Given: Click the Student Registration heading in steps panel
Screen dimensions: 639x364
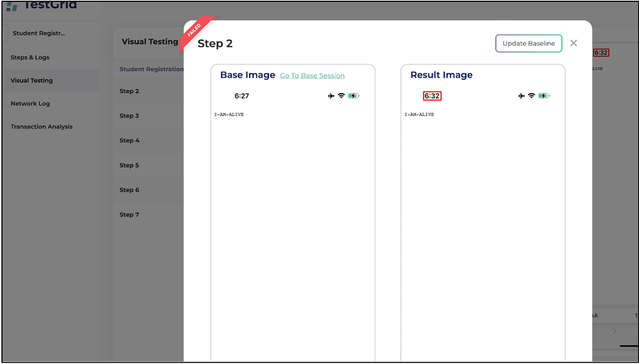Looking at the screenshot, I should (151, 69).
